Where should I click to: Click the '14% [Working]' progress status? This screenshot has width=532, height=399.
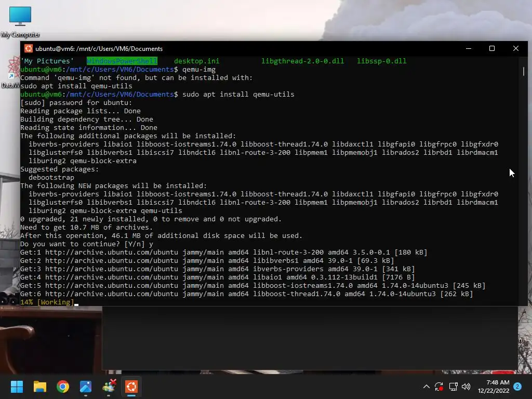pyautogui.click(x=47, y=302)
